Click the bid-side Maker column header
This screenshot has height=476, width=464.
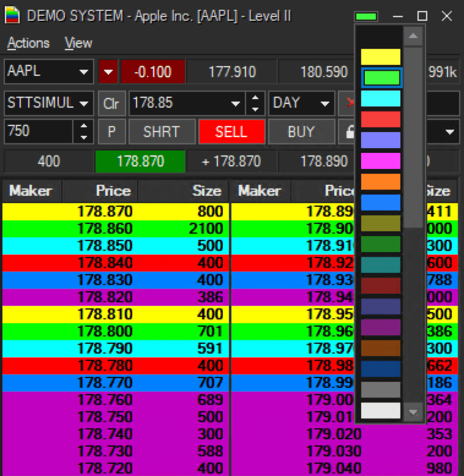tap(31, 191)
